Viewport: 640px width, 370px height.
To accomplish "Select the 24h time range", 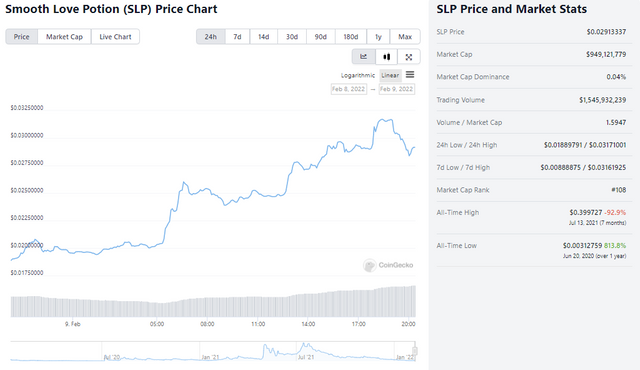I will click(211, 37).
